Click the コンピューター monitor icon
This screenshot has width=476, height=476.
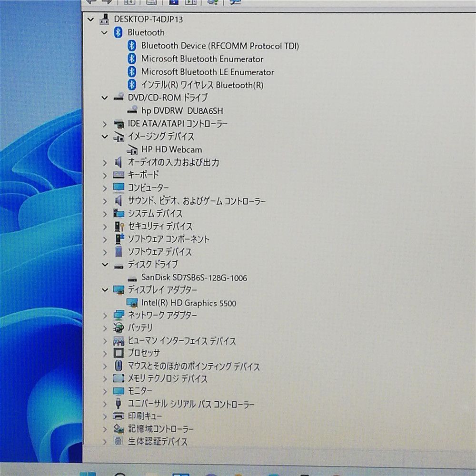[x=119, y=188]
